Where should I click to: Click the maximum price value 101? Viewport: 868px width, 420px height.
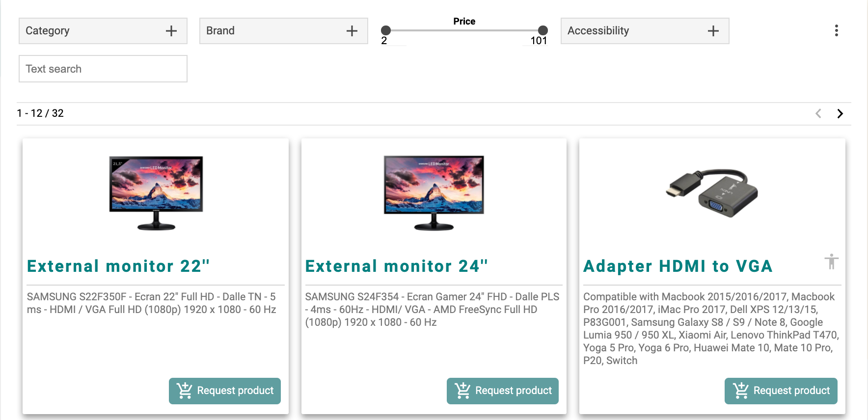(539, 41)
